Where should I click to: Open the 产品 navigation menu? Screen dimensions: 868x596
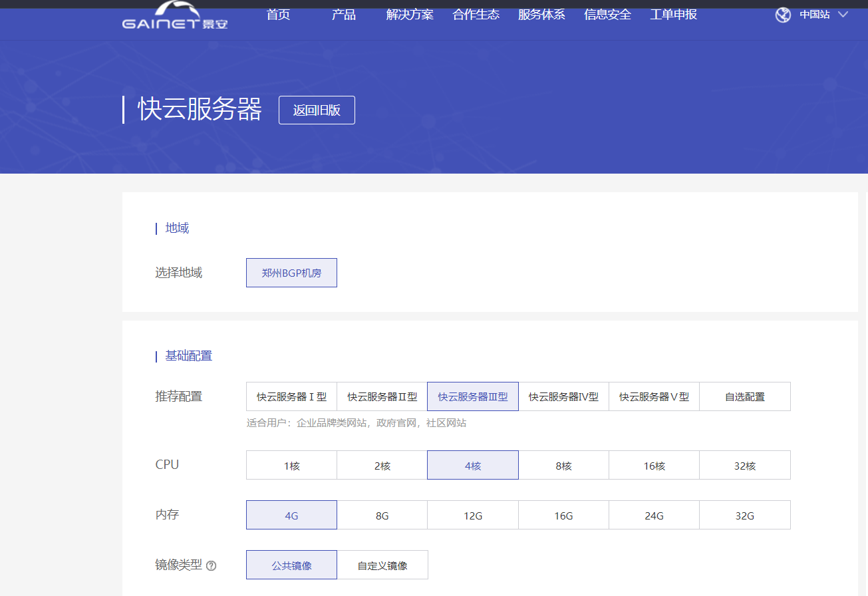pos(344,15)
